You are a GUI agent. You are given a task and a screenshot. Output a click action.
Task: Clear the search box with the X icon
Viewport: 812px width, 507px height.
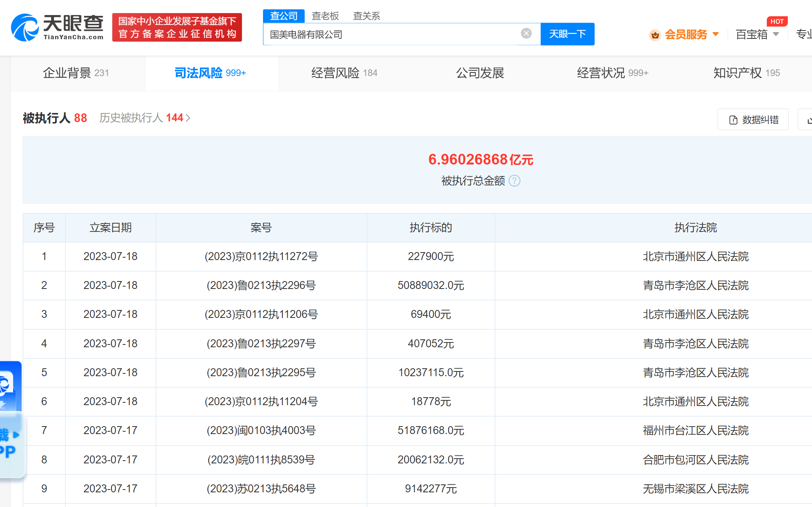(x=526, y=33)
